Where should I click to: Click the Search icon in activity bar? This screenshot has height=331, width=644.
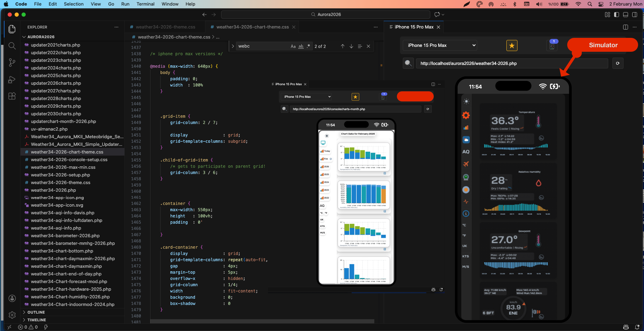(x=12, y=46)
